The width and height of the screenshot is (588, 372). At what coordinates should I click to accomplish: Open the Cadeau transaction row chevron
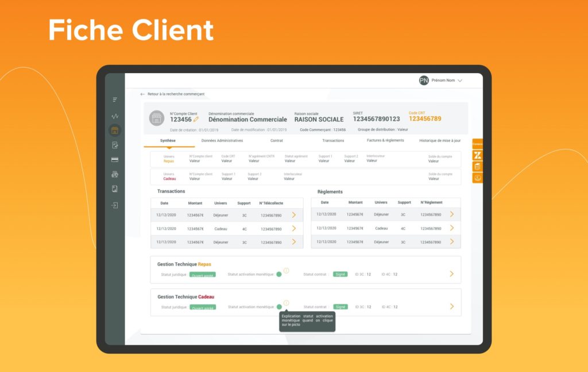(x=294, y=229)
